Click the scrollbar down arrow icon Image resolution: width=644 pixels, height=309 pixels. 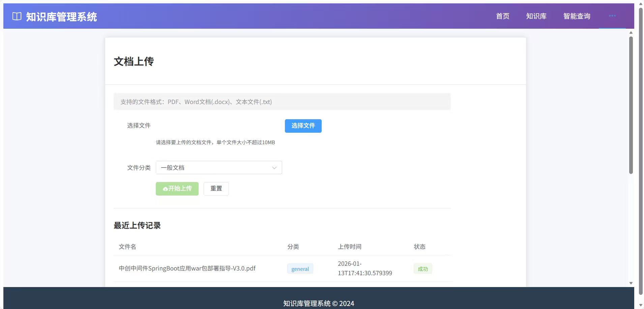point(631,282)
